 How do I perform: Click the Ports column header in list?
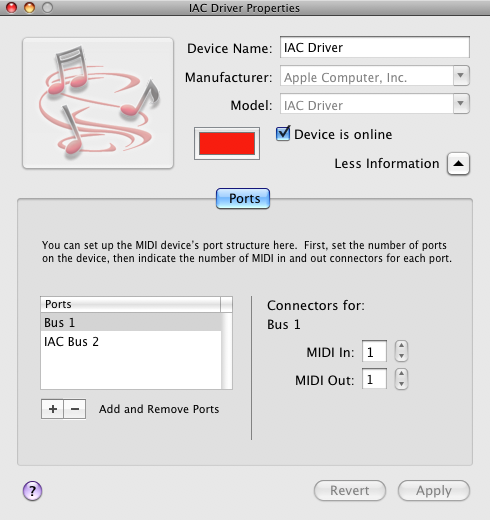(x=130, y=304)
